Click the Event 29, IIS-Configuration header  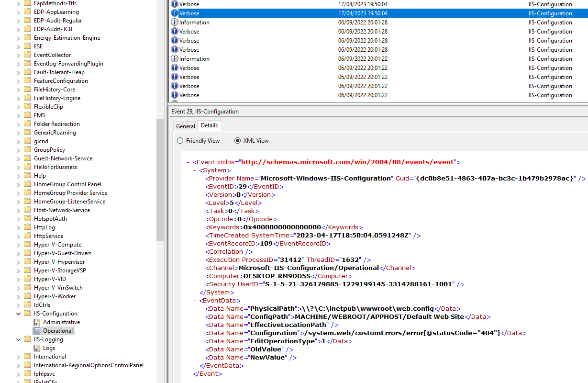click(205, 112)
